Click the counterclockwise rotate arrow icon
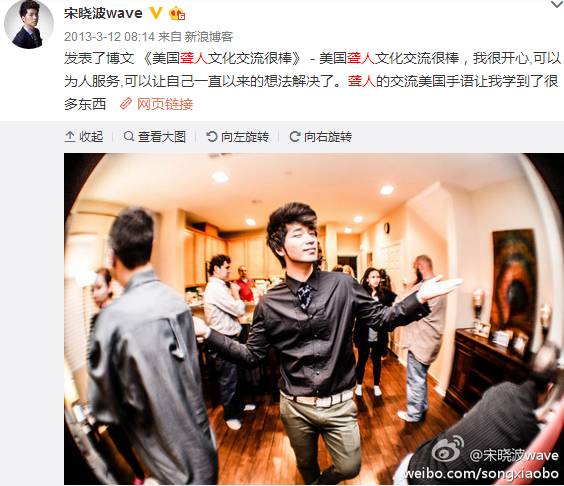This screenshot has height=486, width=564. click(212, 137)
